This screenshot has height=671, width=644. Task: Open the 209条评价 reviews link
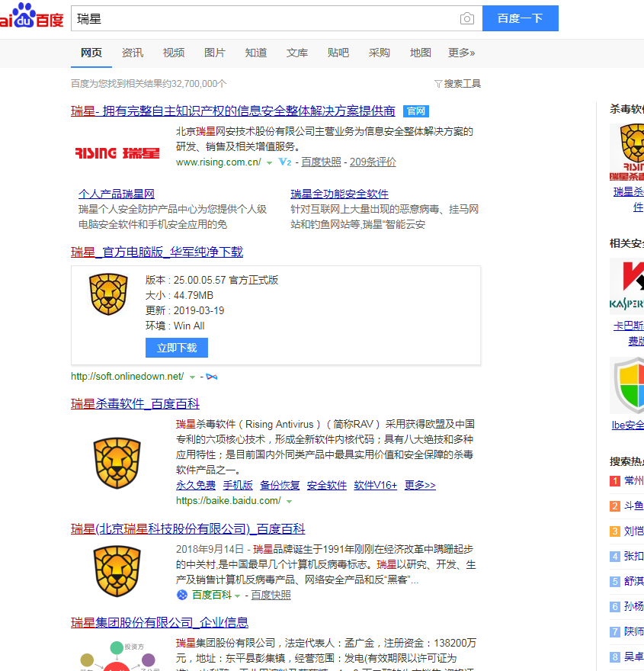point(373,162)
